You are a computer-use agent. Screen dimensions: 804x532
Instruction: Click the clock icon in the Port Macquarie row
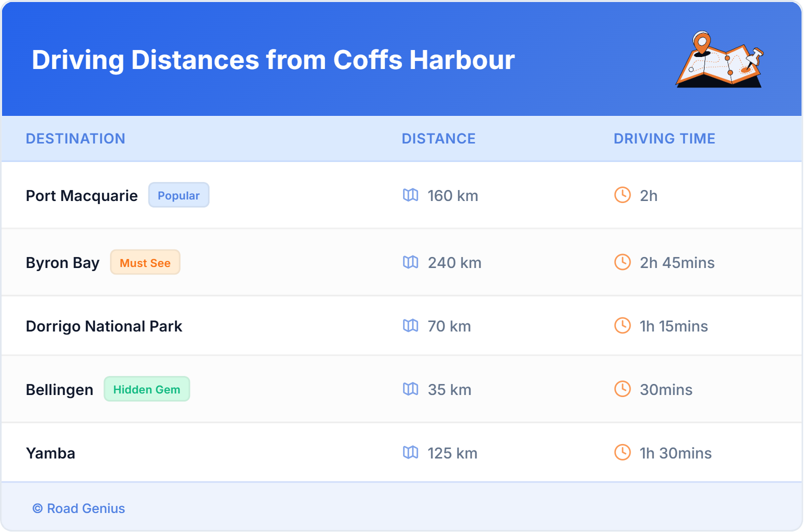621,195
